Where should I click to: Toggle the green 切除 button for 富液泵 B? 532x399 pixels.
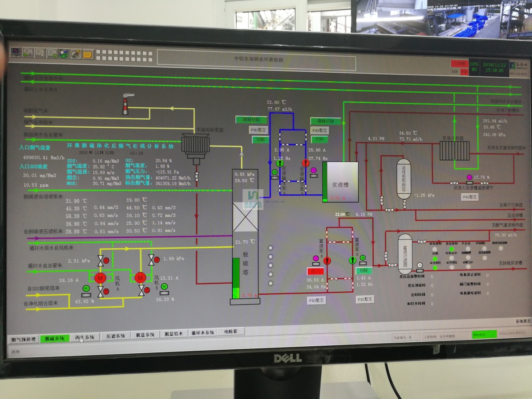(x=364, y=270)
